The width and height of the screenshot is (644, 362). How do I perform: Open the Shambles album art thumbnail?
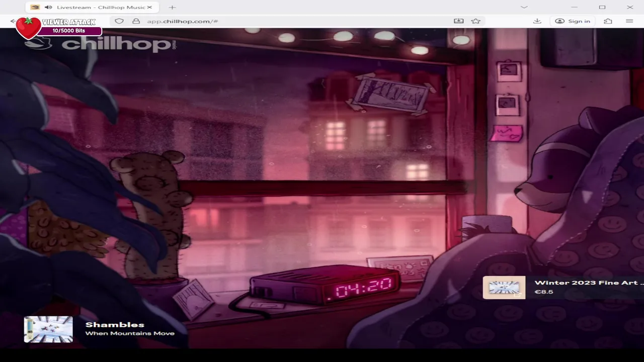click(x=48, y=329)
